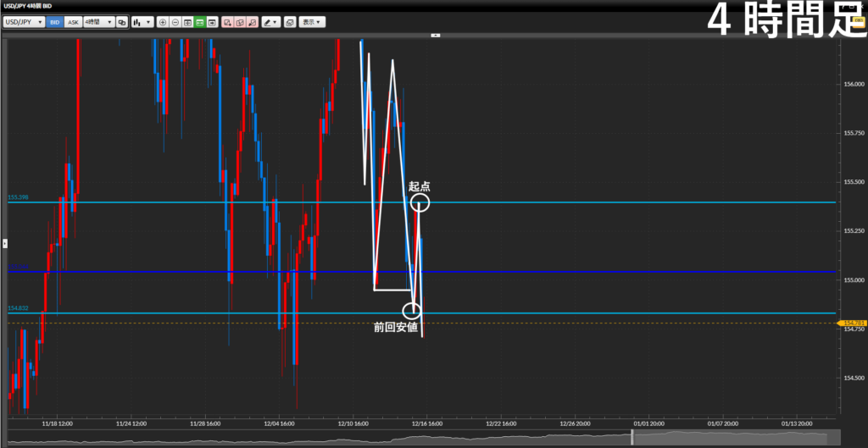The image size is (868, 448).
Task: Open the USD/JPY currency pair dropdown
Action: pos(24,21)
